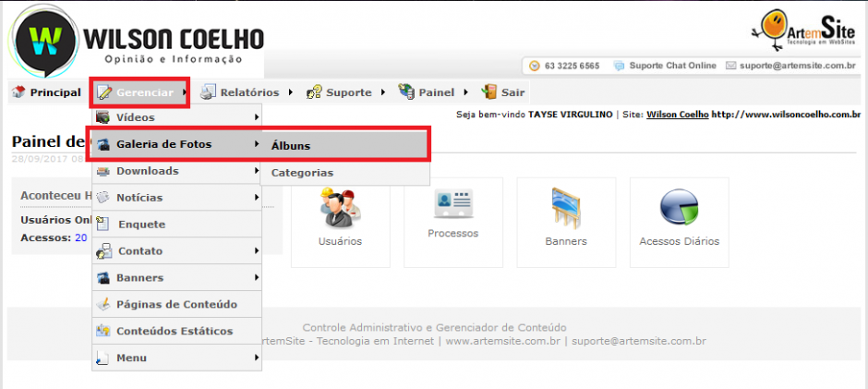Click the newspaper icon beside Notícias
Viewport: 868px width, 389px height.
pos(103,197)
